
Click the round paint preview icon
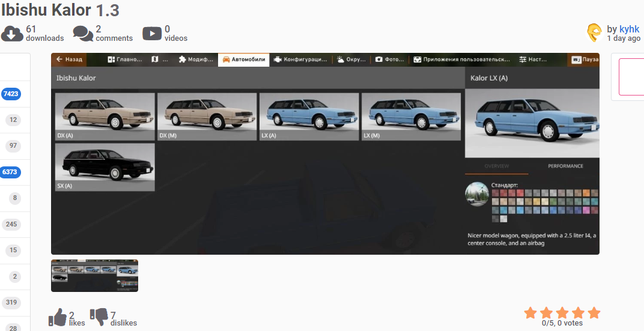pyautogui.click(x=477, y=194)
